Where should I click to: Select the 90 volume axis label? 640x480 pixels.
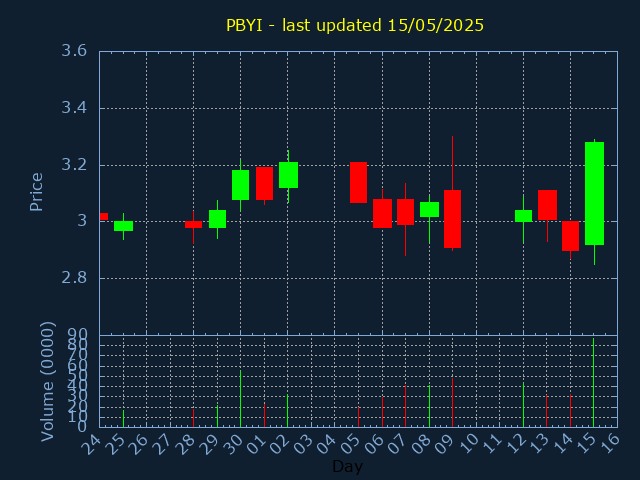point(77,335)
